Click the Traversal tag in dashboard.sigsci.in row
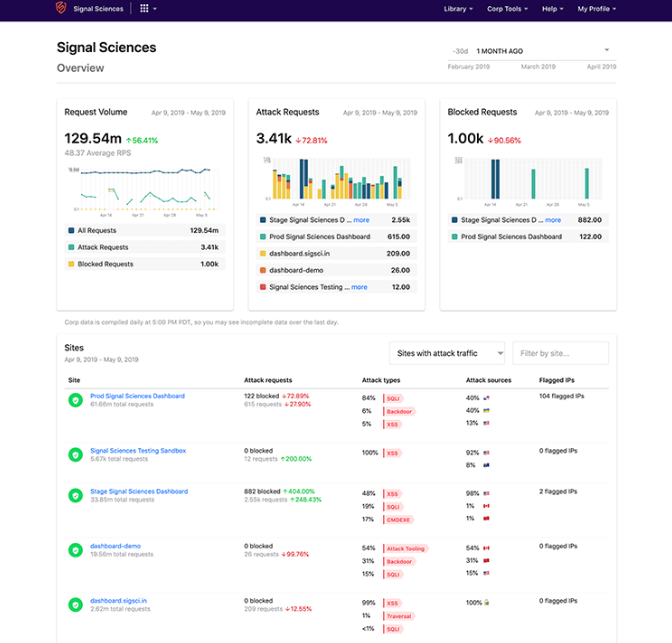Viewport: 672px width, 643px height. pyautogui.click(x=399, y=616)
